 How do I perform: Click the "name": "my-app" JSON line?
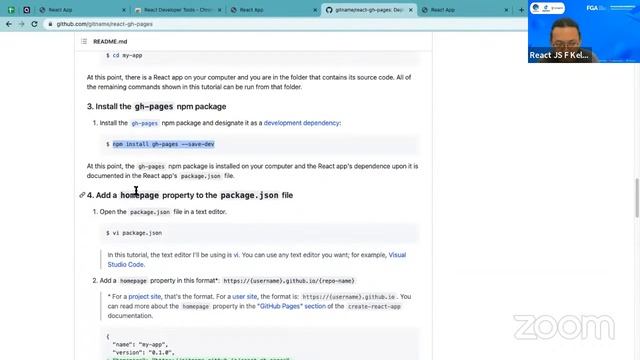point(140,344)
